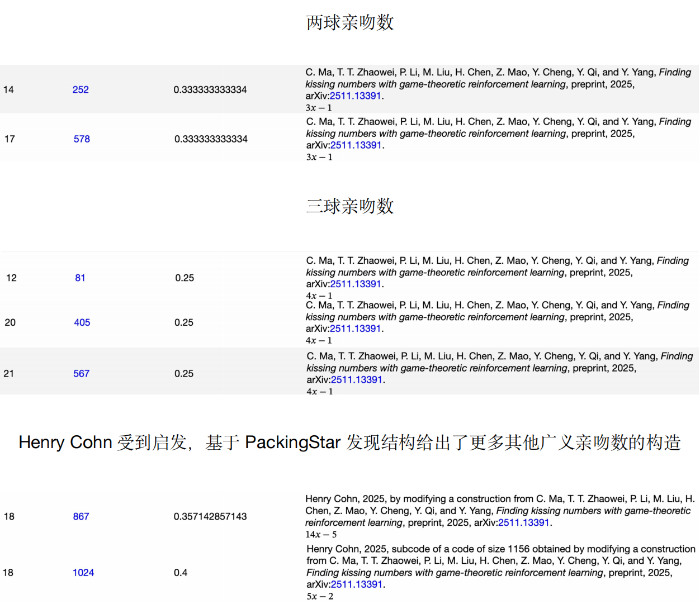Click the 5x − 2 formula
Viewport: 700px width, 609px height.
(x=320, y=597)
